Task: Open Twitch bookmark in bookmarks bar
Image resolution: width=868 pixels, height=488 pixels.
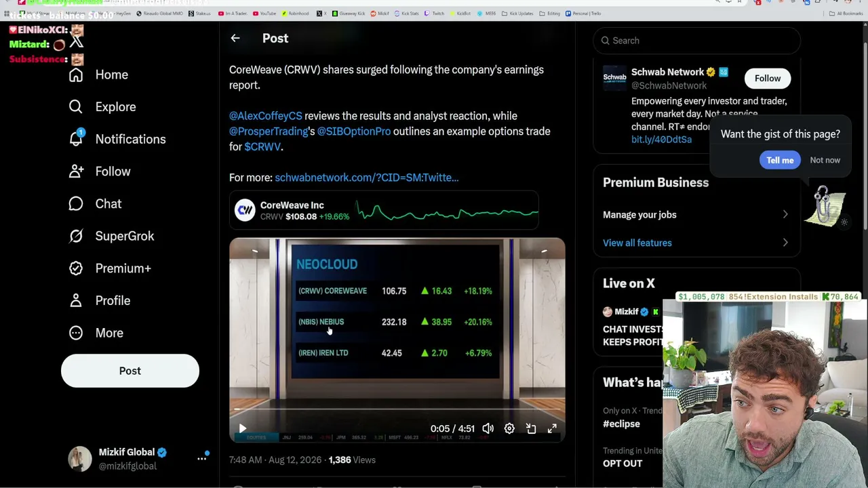Action: (x=434, y=14)
